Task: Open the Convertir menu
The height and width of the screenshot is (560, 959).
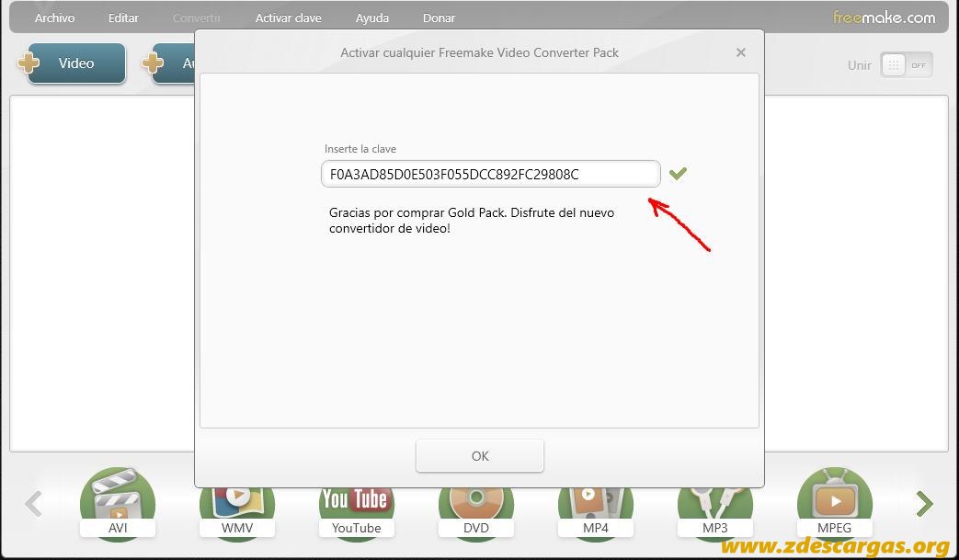Action: [x=197, y=18]
